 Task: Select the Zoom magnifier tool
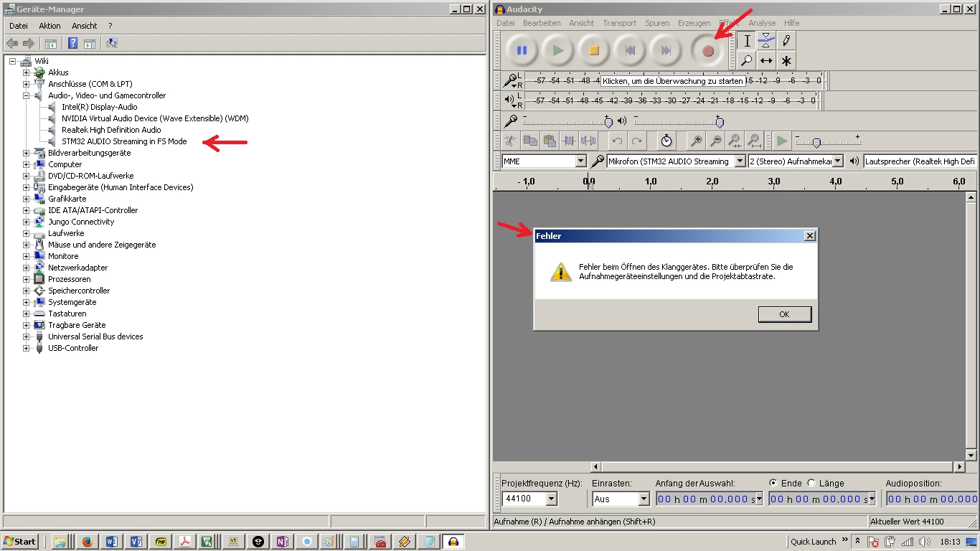[747, 60]
